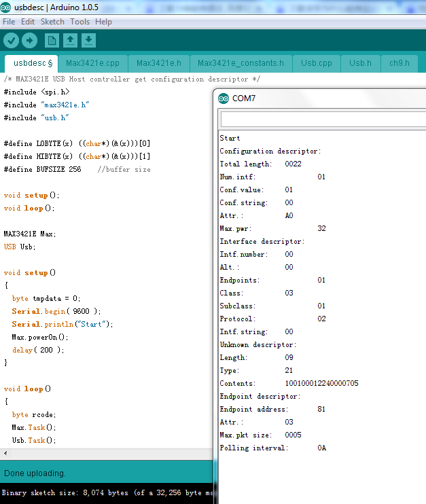Click the 'Max.powerOn();' code line
The height and width of the screenshot is (504, 426).
40,337
